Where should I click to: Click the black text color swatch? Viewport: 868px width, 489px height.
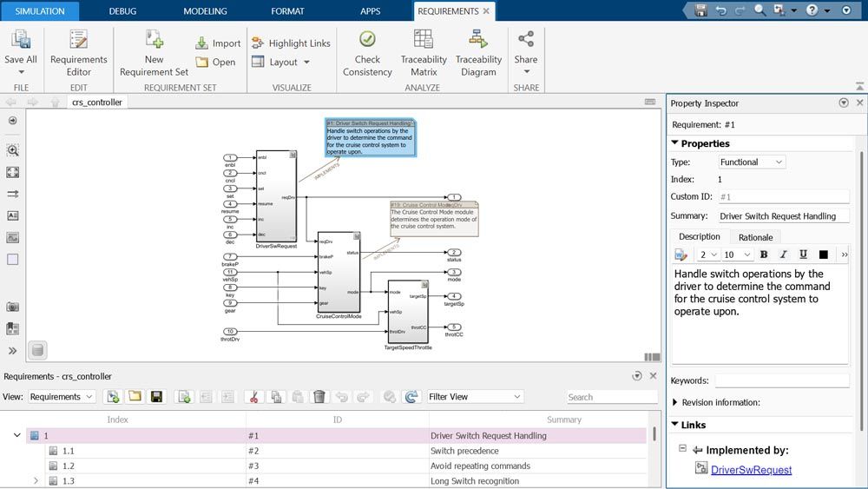pyautogui.click(x=823, y=254)
